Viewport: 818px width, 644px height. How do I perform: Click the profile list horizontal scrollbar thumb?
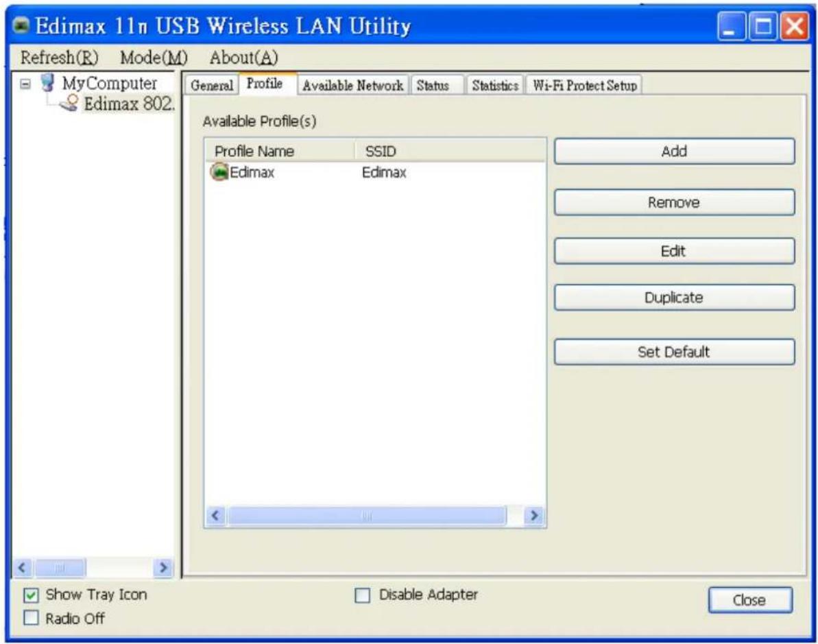coord(367,516)
